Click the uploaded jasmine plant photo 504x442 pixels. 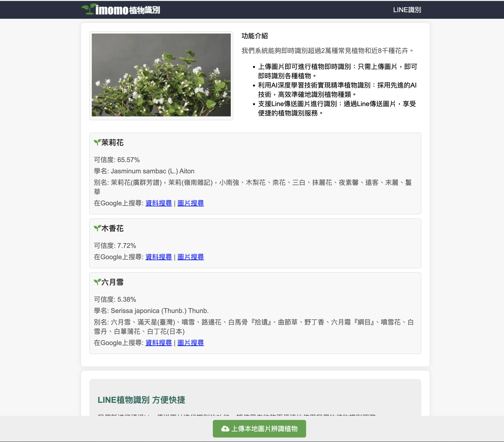(x=161, y=75)
